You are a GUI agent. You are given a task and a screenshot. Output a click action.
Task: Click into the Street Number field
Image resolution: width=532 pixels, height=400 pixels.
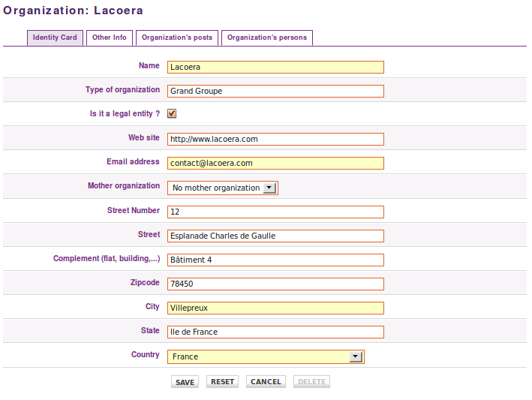[275, 212]
